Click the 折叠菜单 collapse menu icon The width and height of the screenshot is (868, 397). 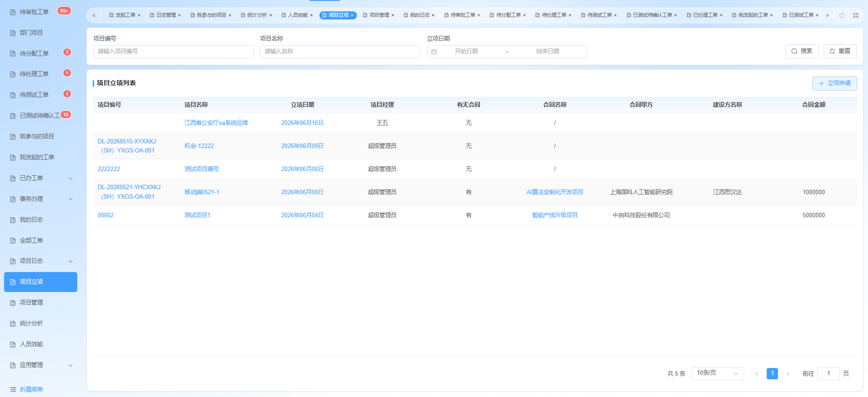13,389
